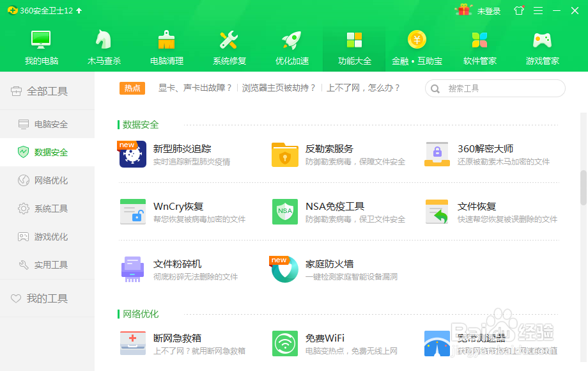Click 未登录 to sign in
The width and height of the screenshot is (588, 371).
(x=490, y=10)
